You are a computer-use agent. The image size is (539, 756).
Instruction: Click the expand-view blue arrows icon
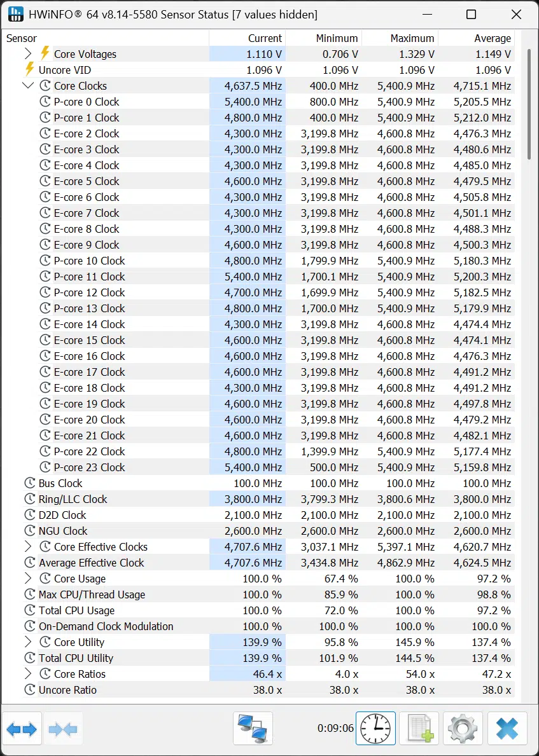pyautogui.click(x=22, y=729)
